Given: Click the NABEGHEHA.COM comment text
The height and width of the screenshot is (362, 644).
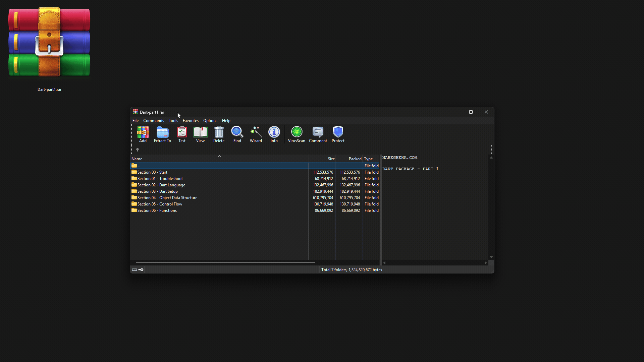Looking at the screenshot, I should pyautogui.click(x=400, y=158).
